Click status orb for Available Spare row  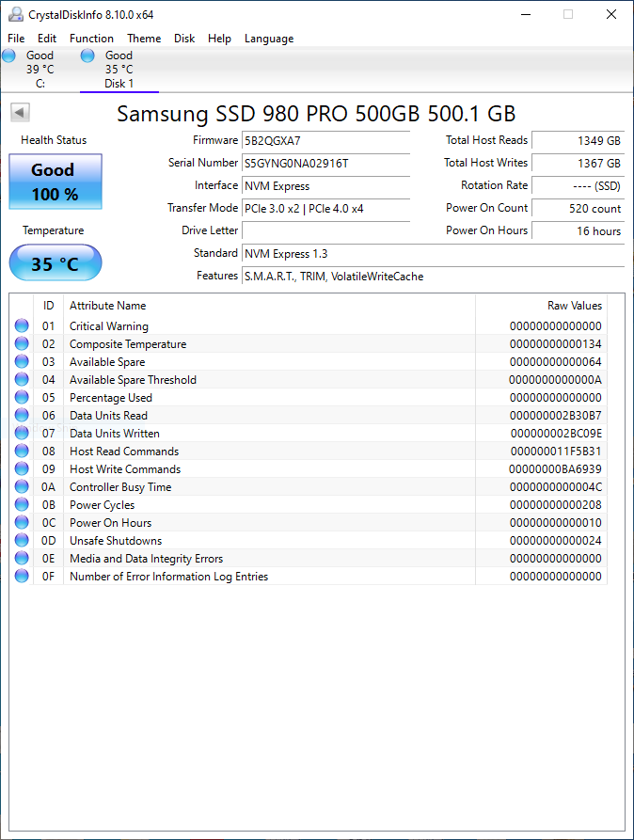(x=22, y=361)
